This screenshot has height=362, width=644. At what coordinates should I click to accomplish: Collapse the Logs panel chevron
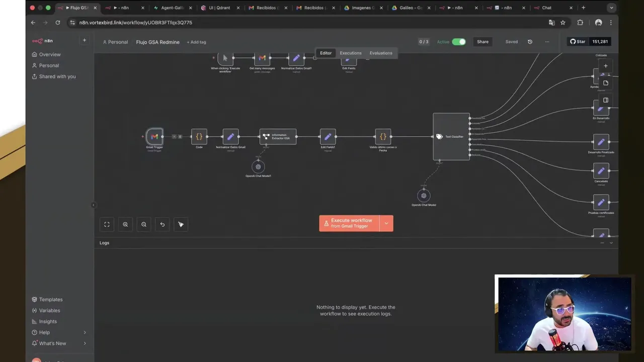pos(611,243)
